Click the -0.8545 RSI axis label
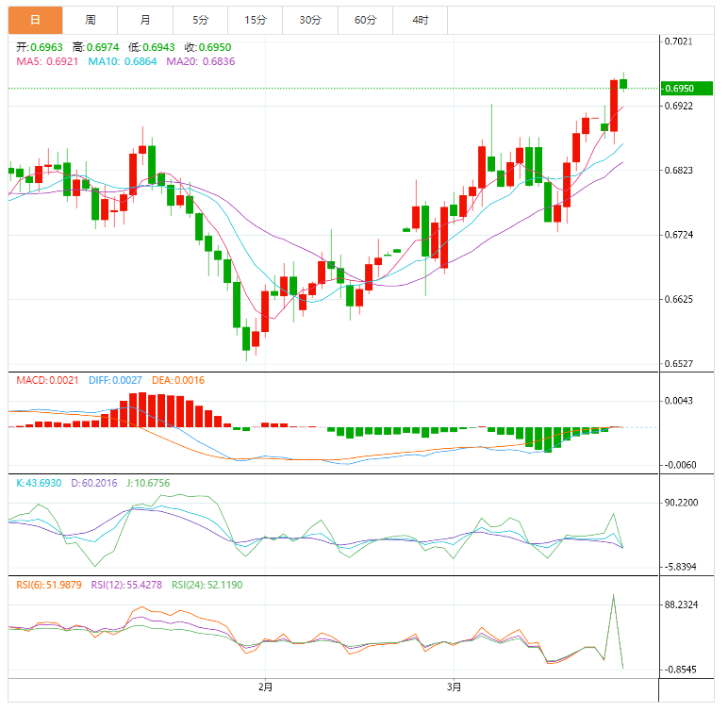Viewport: 728px width, 712px height. (x=680, y=670)
